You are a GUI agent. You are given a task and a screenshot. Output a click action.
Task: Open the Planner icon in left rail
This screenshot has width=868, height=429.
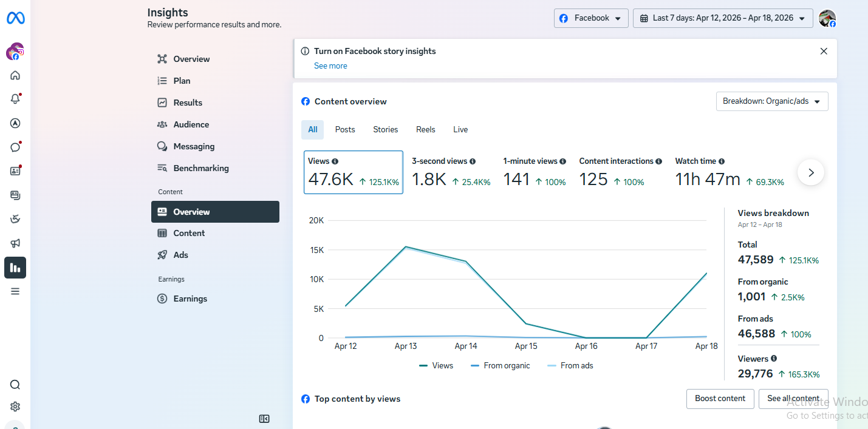coord(15,219)
